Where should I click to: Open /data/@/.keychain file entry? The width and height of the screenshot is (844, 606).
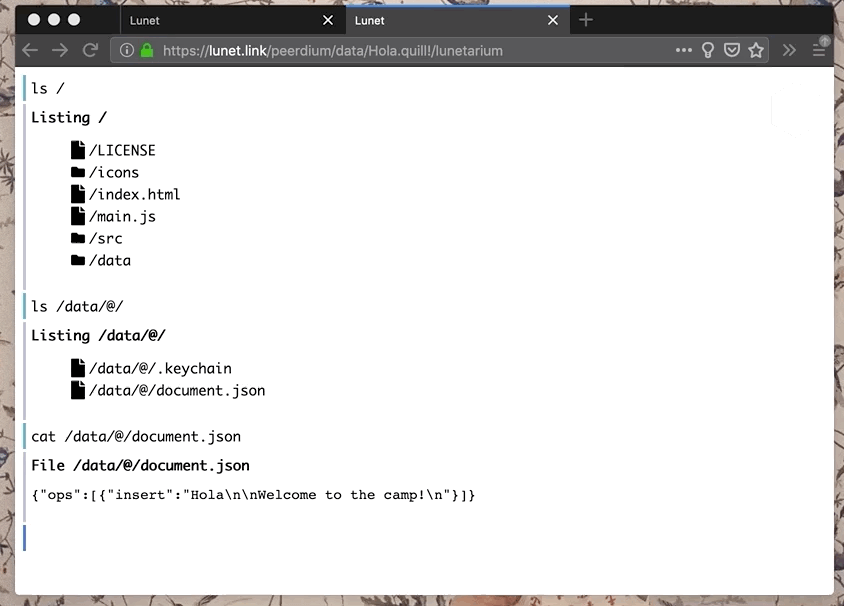point(159,369)
